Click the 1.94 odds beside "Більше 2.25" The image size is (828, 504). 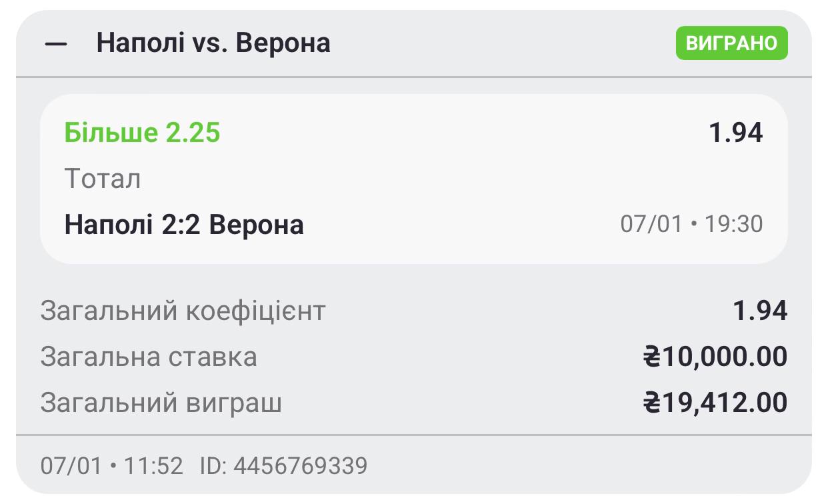click(x=735, y=133)
